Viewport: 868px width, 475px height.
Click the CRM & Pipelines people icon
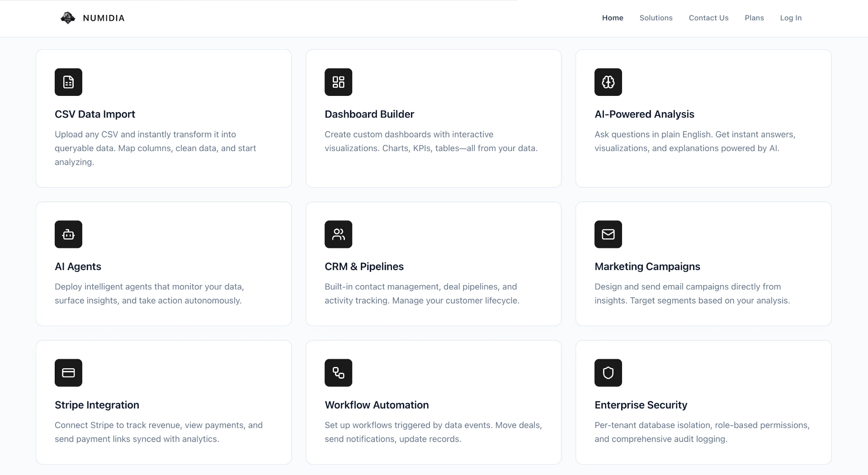click(338, 234)
